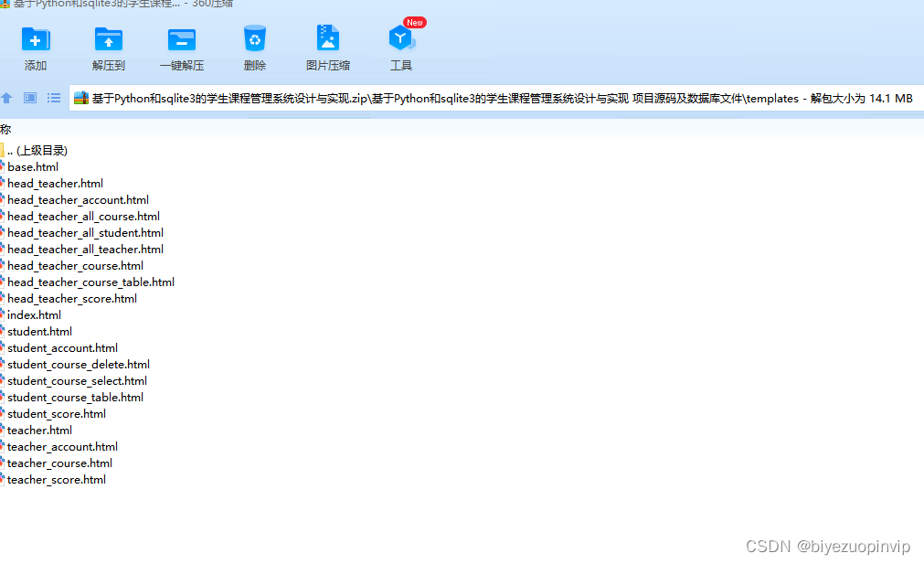Viewport: 924px width, 564px height.
Task: Sort by the name column header 称
Action: tap(5, 129)
